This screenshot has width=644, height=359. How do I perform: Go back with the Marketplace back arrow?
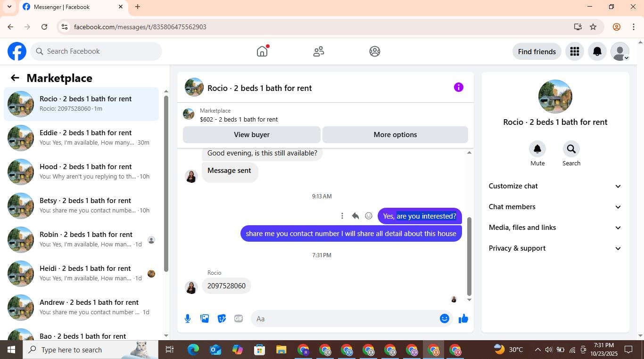pyautogui.click(x=15, y=78)
